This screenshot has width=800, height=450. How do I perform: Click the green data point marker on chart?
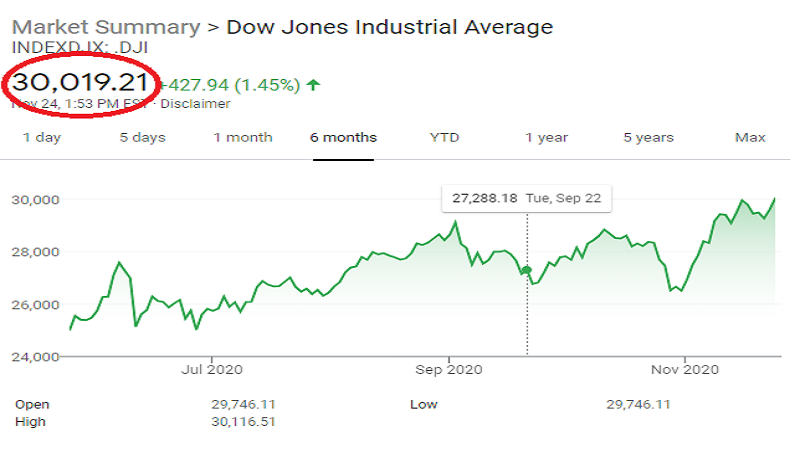[x=527, y=270]
